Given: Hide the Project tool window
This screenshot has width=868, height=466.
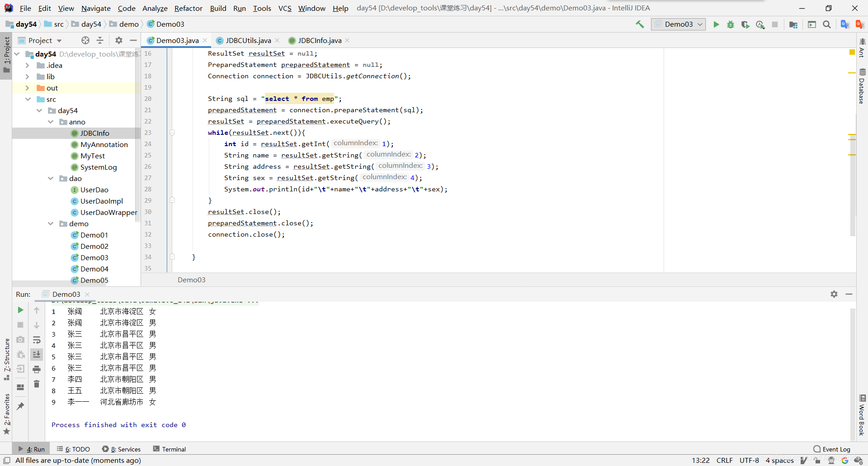Looking at the screenshot, I should coord(133,40).
